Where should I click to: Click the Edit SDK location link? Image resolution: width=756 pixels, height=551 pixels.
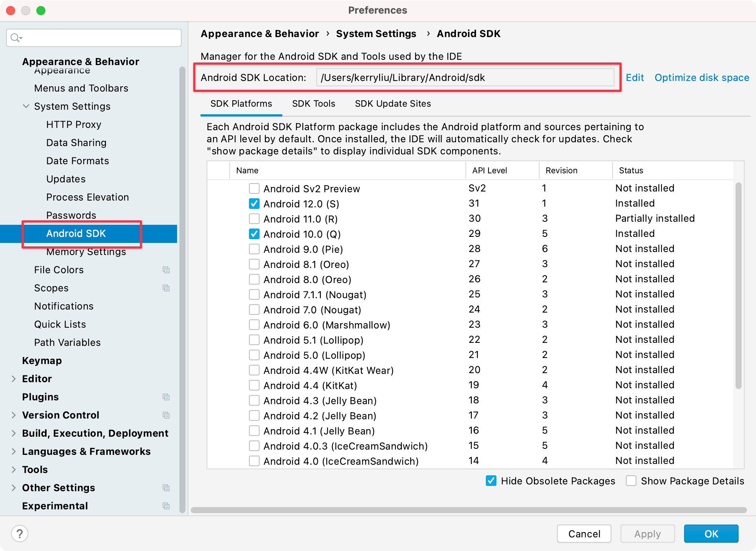tap(635, 78)
